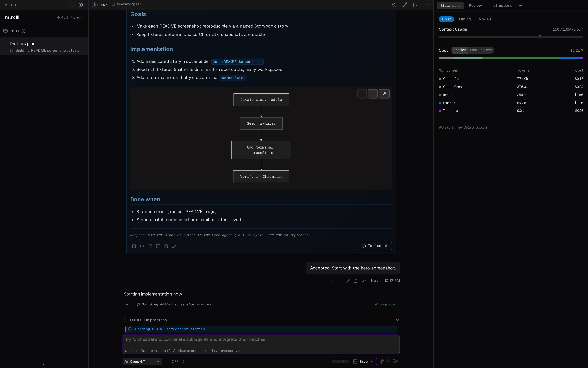Select the Last Request cost toggle
Viewport: 588px width, 368px height.
pos(481,50)
